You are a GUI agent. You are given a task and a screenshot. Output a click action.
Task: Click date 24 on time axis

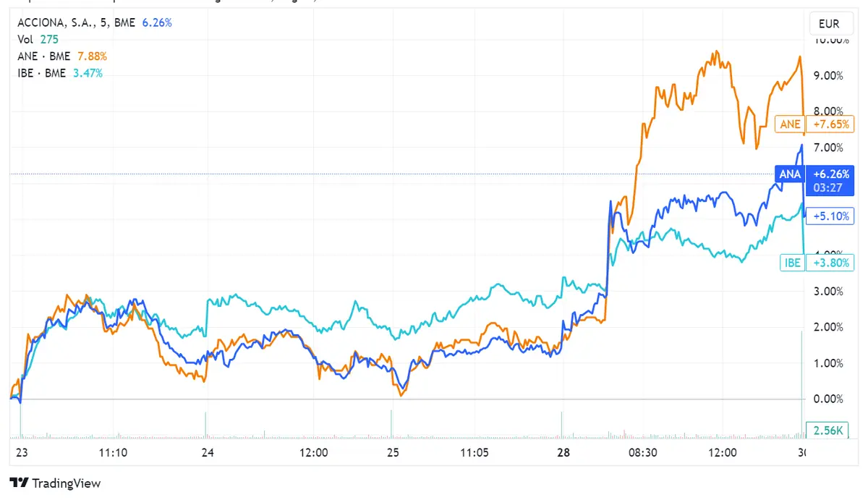(208, 453)
